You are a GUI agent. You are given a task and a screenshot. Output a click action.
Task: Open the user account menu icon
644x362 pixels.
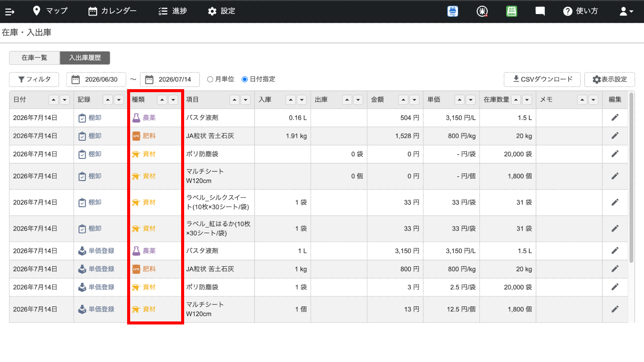click(x=626, y=11)
